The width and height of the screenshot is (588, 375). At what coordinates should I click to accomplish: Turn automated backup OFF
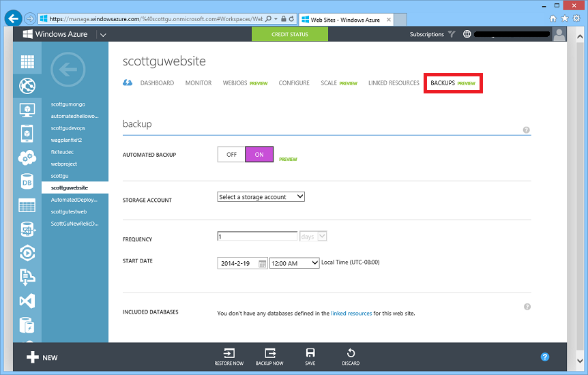pyautogui.click(x=231, y=155)
